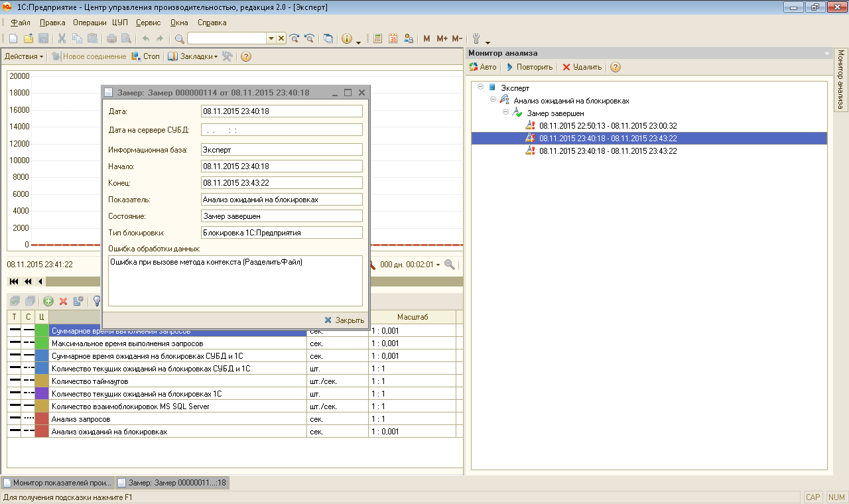Click the Open file icon
Viewport: 849px width, 504px height.
tap(29, 38)
